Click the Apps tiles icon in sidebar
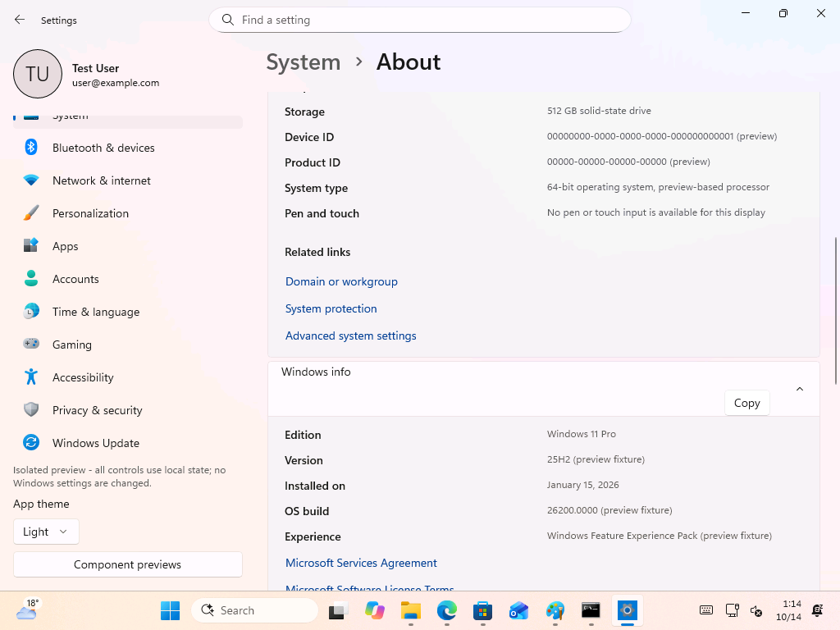This screenshot has width=840, height=630. (x=31, y=245)
